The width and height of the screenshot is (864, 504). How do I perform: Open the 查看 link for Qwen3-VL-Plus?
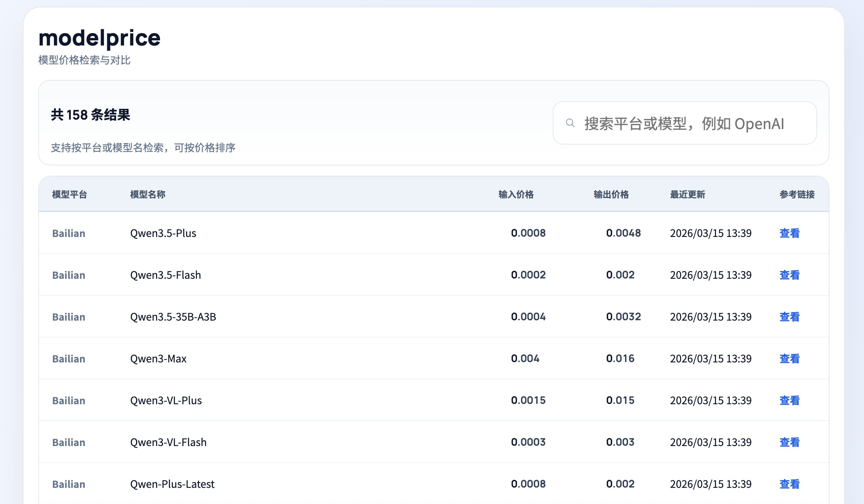(789, 401)
